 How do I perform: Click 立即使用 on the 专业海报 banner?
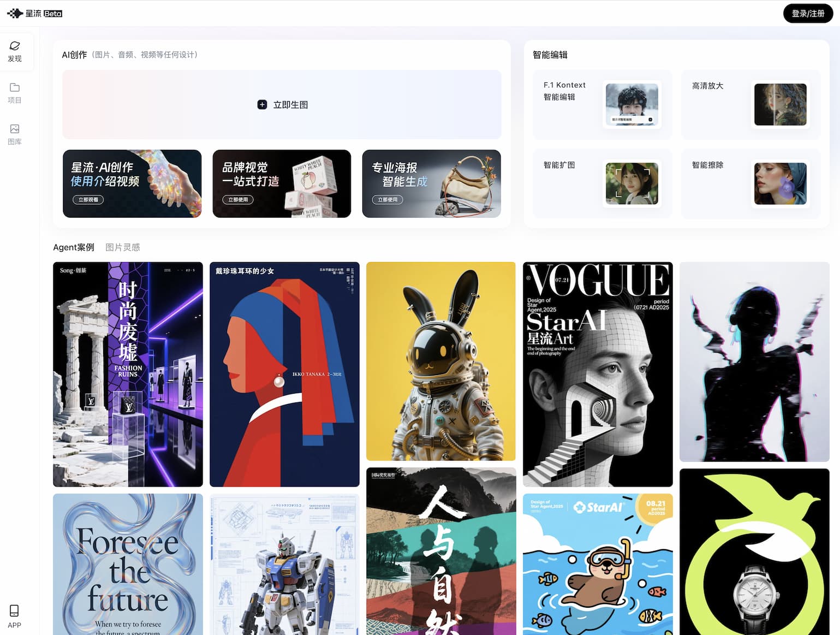tap(388, 200)
